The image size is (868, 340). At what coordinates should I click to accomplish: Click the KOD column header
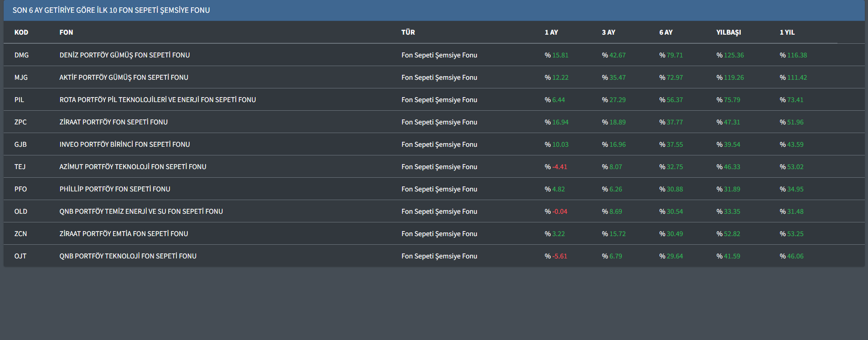pyautogui.click(x=21, y=32)
